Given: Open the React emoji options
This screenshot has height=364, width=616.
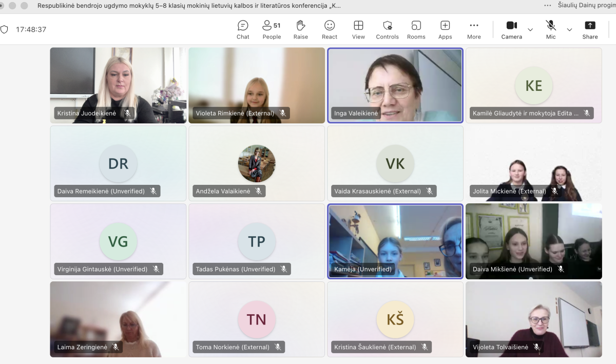Looking at the screenshot, I should (x=330, y=29).
